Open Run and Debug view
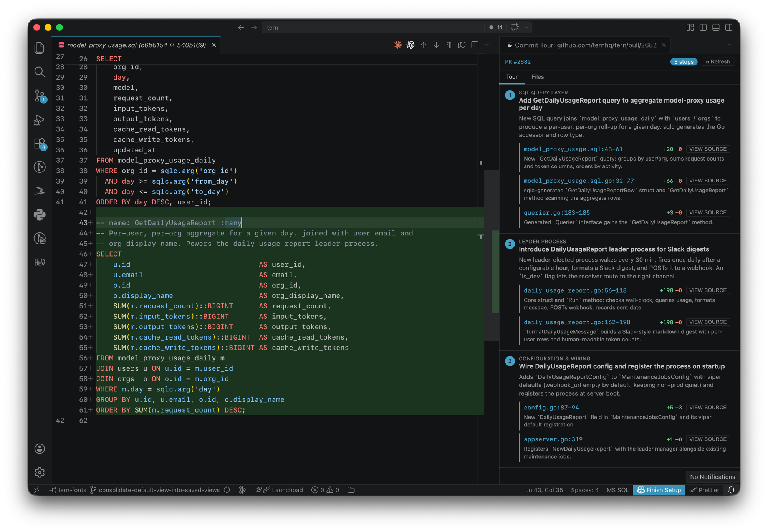768x532 pixels. coord(40,119)
